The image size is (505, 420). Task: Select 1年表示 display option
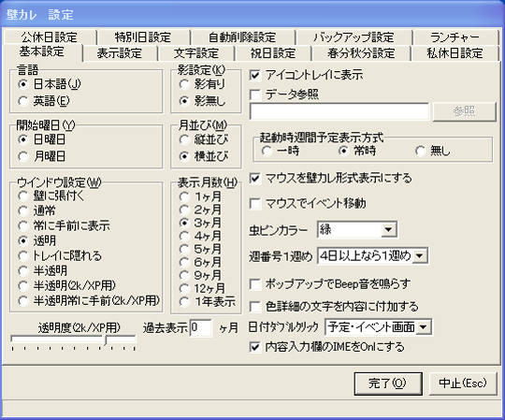[x=208, y=302]
